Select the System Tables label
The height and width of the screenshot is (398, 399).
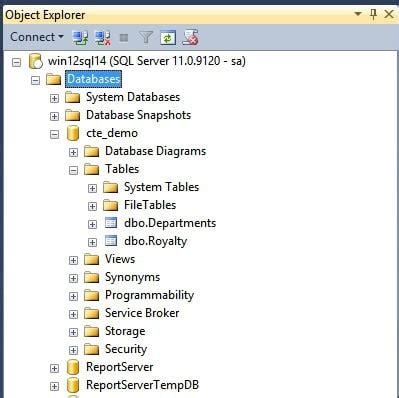pos(162,187)
